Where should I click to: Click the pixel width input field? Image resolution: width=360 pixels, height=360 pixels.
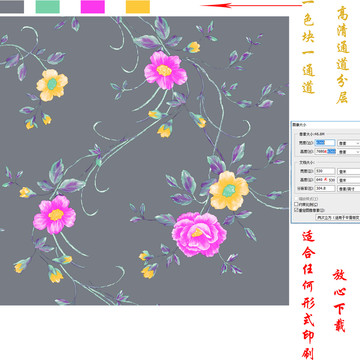click(325, 143)
